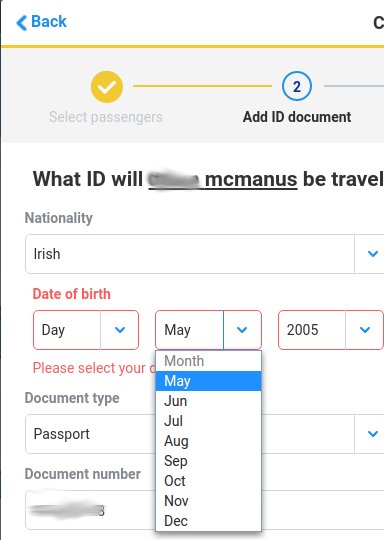
Task: Click the completed Select passengers checkmark icon
Action: coord(107,87)
